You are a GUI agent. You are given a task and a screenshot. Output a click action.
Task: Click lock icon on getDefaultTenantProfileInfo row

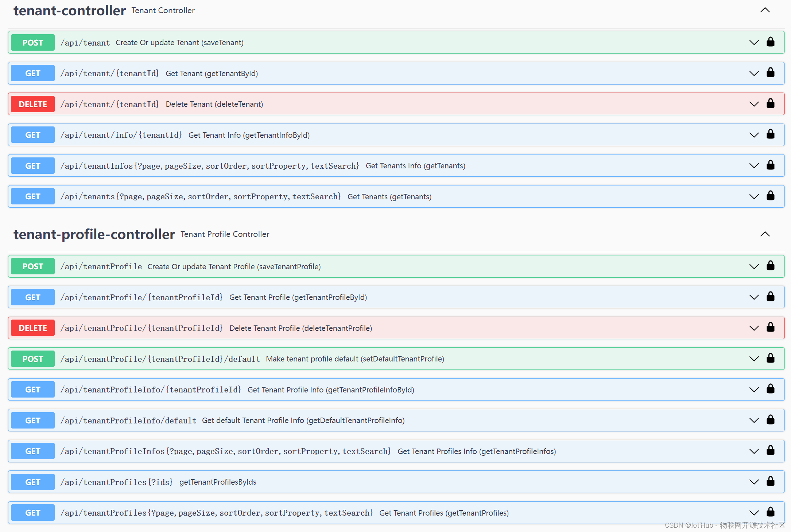(x=770, y=420)
